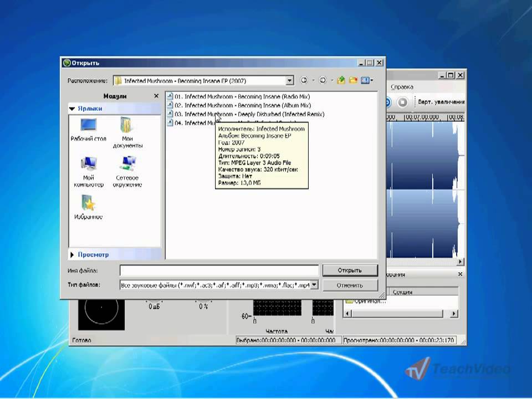Screen dimensions: 532x399
Task: Go up one folder level icon
Action: (x=341, y=80)
